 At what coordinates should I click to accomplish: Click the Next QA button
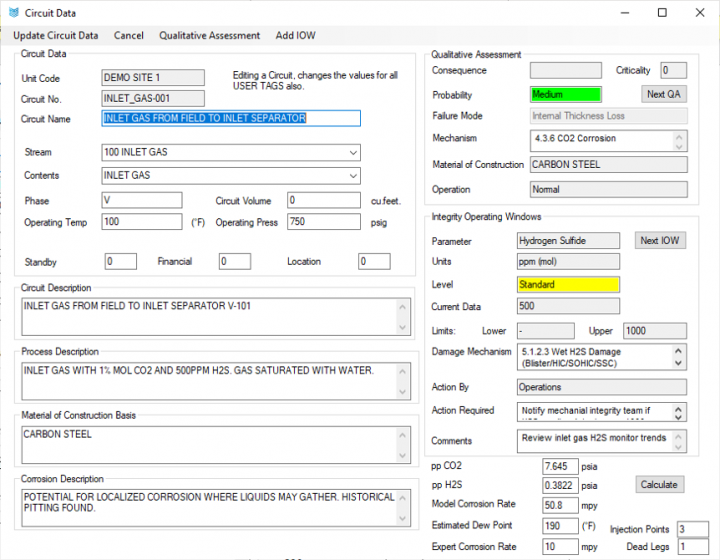(x=664, y=94)
